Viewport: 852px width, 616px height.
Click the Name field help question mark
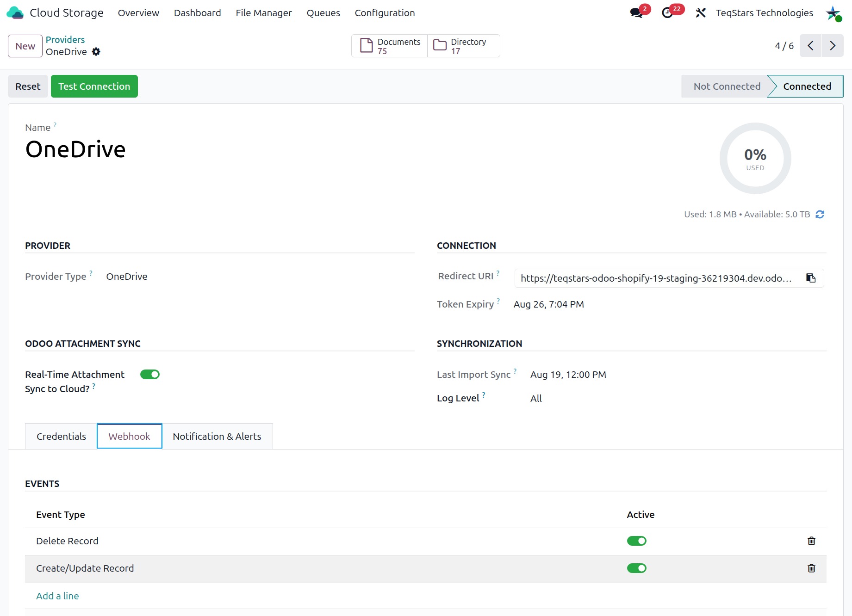[x=55, y=124]
